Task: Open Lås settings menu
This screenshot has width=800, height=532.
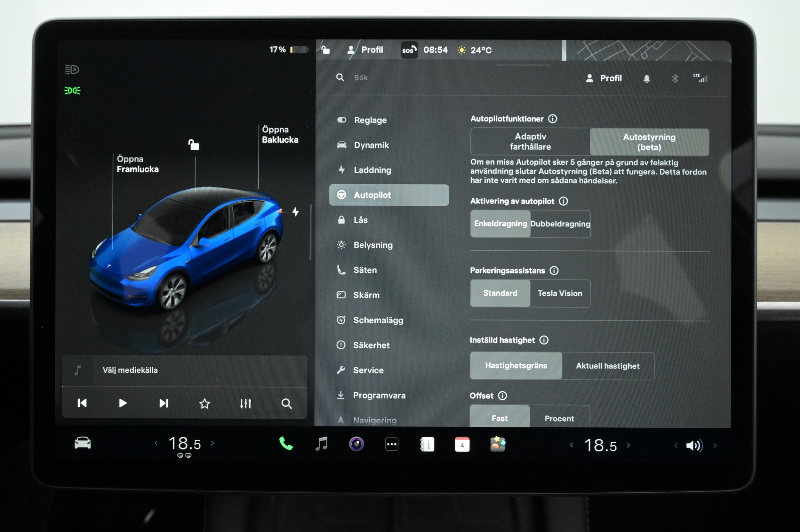Action: pos(389,220)
